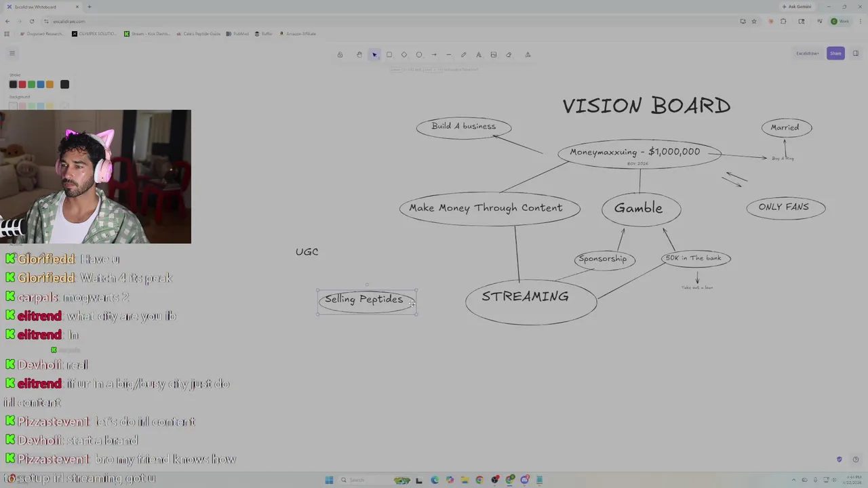Open the browser extensions puzzle icon
The image size is (868, 488).
[783, 21]
